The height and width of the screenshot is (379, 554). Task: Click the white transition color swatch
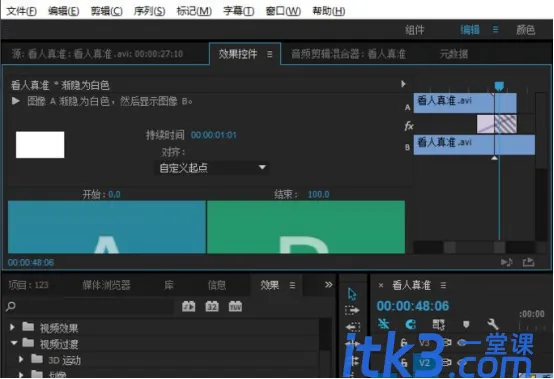click(40, 144)
